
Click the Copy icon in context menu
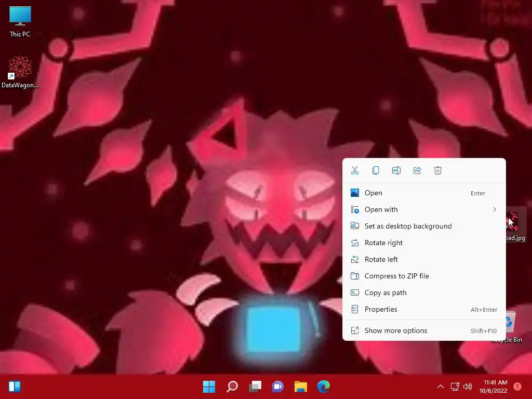[375, 170]
